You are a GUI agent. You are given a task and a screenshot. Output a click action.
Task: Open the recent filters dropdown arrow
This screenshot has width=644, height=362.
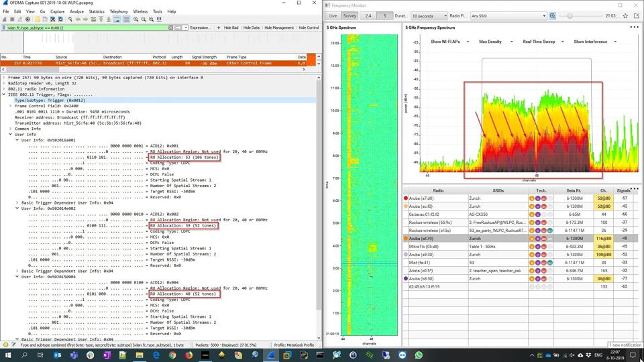pyautogui.click(x=186, y=27)
